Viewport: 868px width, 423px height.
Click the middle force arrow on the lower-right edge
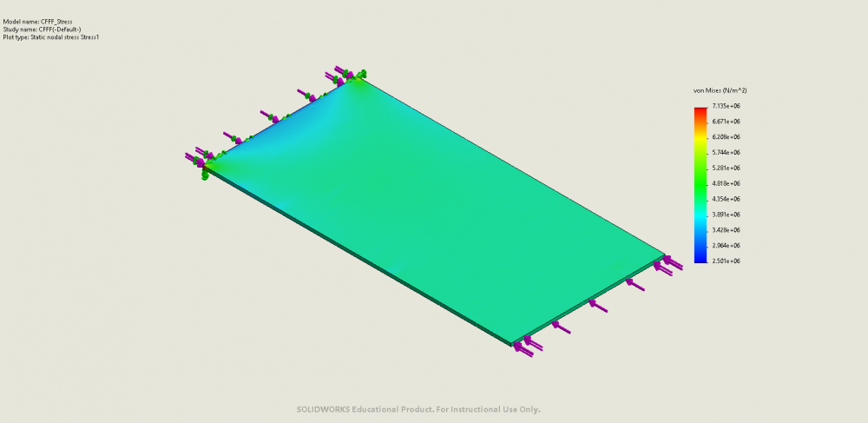click(x=597, y=306)
